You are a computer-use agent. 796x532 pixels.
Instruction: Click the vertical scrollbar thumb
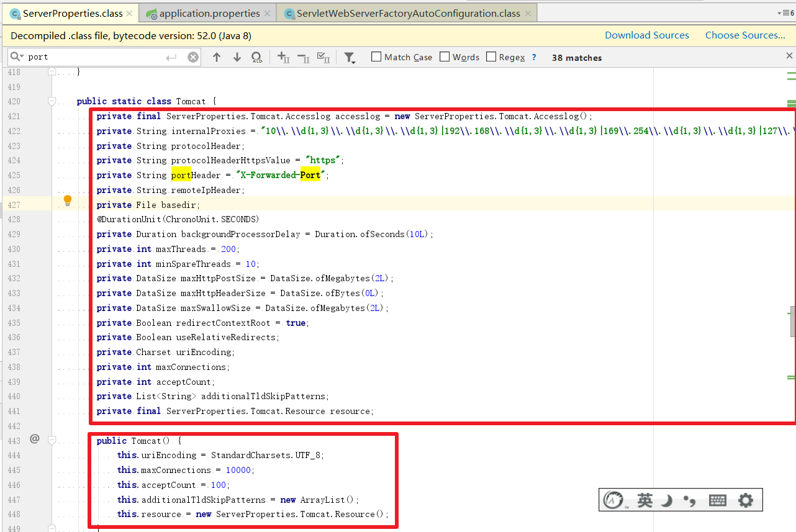click(792, 321)
